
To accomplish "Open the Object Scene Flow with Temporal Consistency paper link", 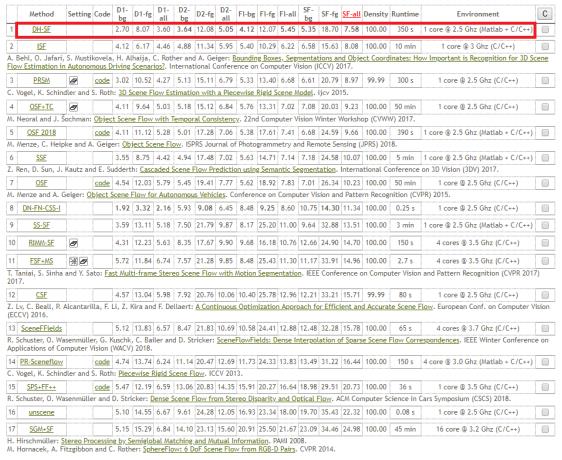I will (x=166, y=119).
